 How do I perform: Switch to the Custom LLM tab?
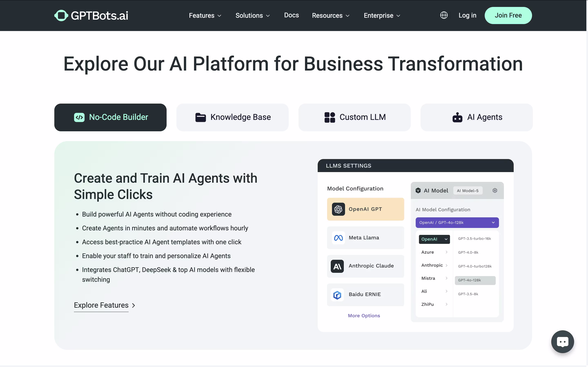tap(354, 117)
